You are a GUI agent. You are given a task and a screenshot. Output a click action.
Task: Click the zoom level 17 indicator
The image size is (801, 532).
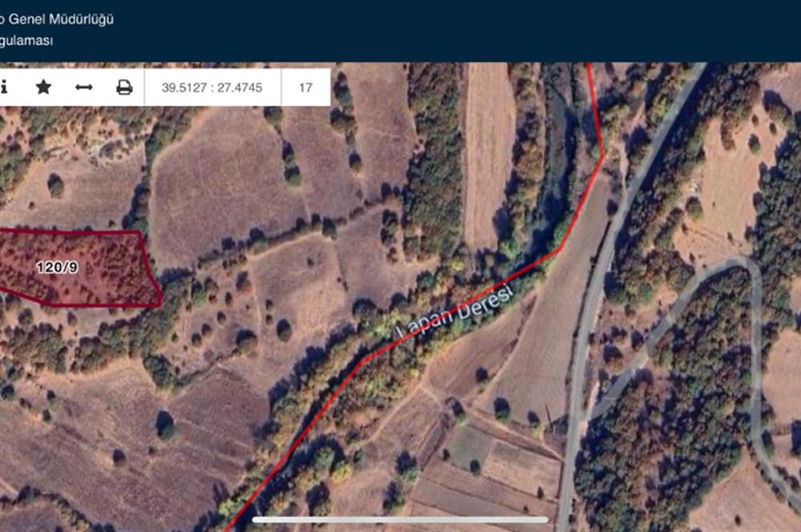305,87
